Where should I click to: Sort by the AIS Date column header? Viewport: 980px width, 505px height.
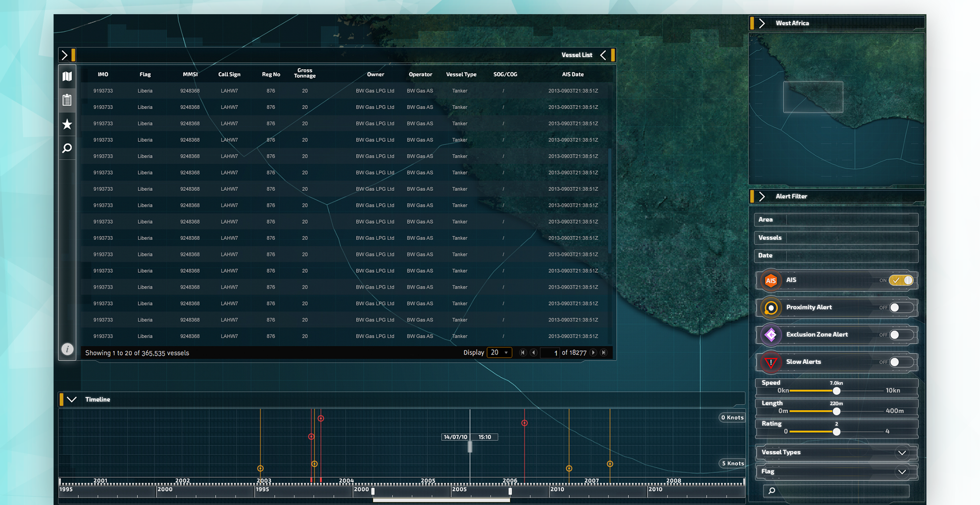(572, 74)
